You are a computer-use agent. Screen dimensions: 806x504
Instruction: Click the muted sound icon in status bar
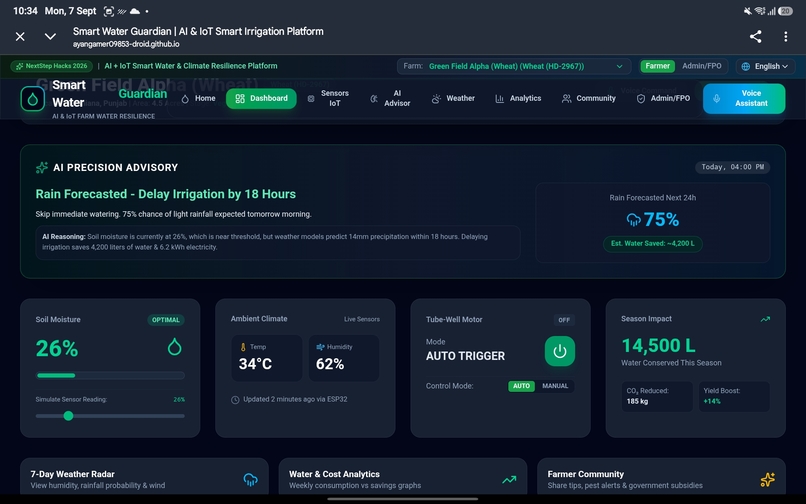click(747, 11)
